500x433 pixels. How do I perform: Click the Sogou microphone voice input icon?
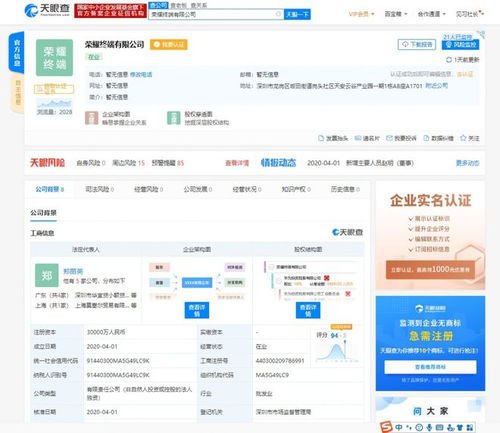(429, 427)
